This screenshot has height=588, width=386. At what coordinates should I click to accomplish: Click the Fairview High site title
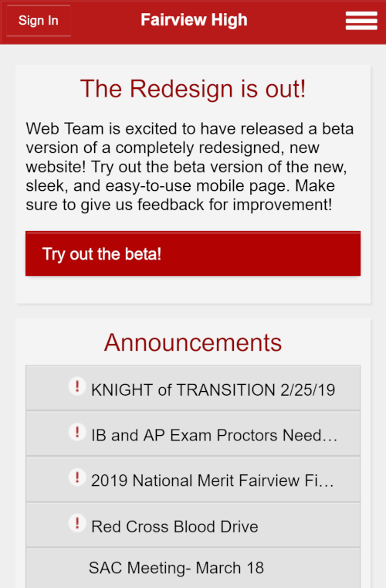pos(194,20)
